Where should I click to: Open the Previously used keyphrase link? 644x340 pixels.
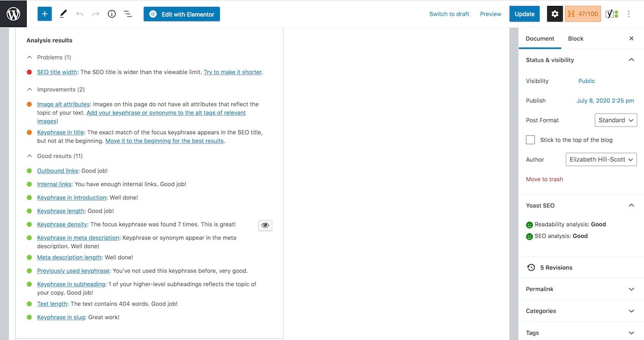(x=73, y=271)
